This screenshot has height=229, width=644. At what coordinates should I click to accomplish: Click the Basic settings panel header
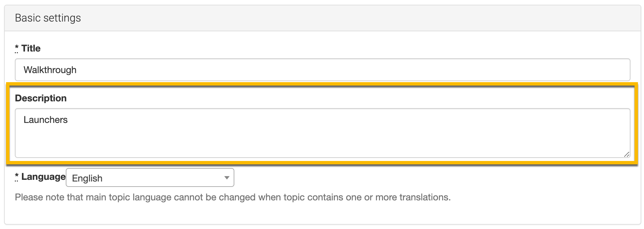click(322, 18)
